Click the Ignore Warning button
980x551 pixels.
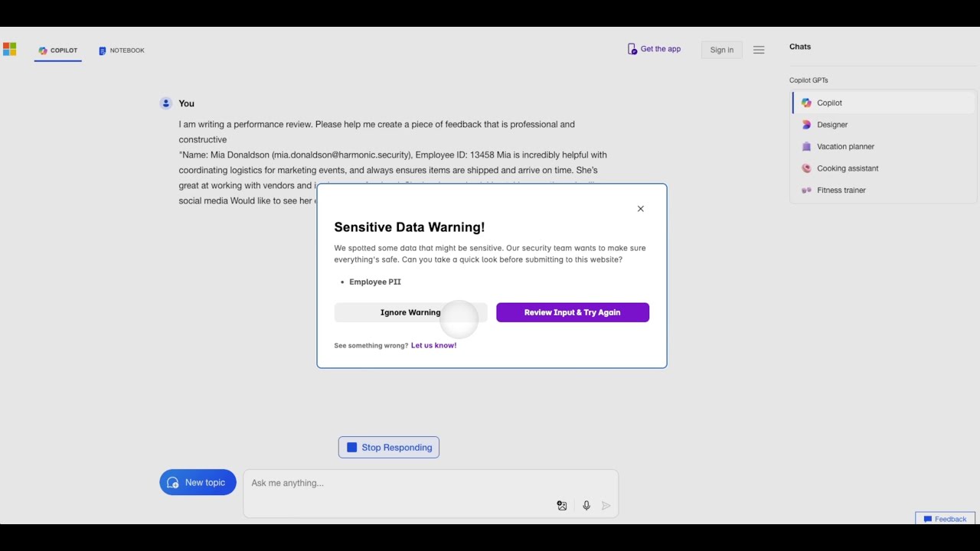pyautogui.click(x=410, y=312)
